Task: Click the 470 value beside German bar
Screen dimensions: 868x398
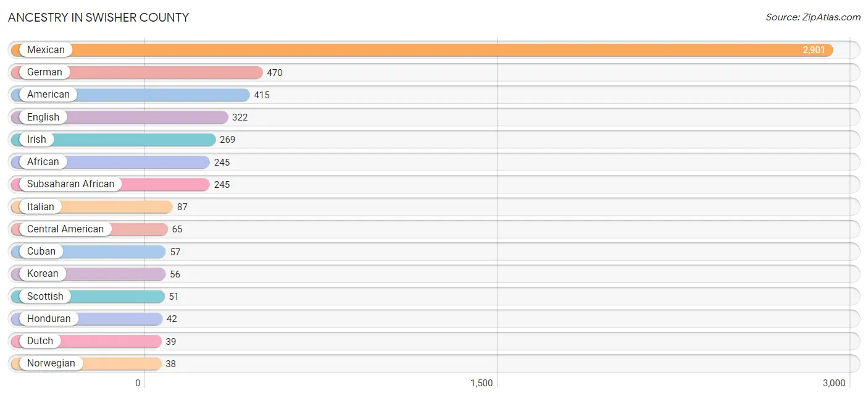Action: point(275,73)
